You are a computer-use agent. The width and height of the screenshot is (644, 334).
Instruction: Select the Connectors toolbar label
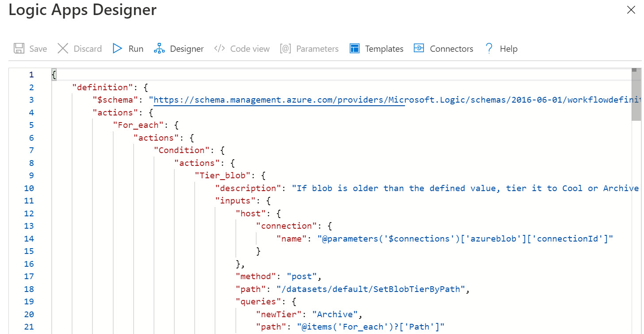(451, 49)
